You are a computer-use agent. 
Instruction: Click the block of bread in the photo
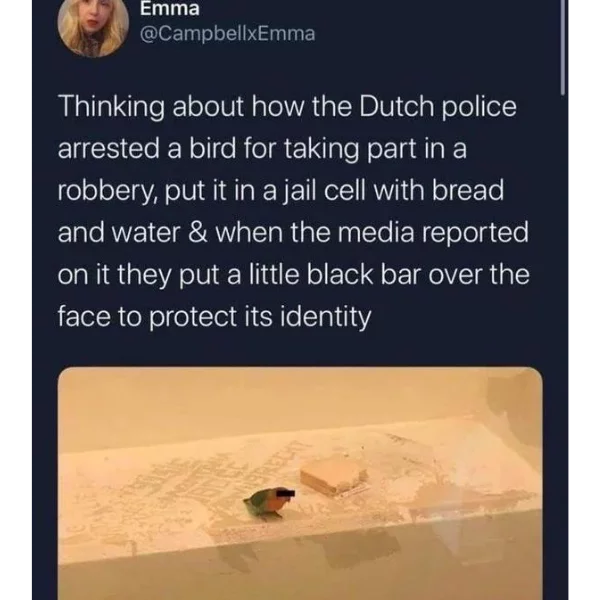tap(333, 474)
